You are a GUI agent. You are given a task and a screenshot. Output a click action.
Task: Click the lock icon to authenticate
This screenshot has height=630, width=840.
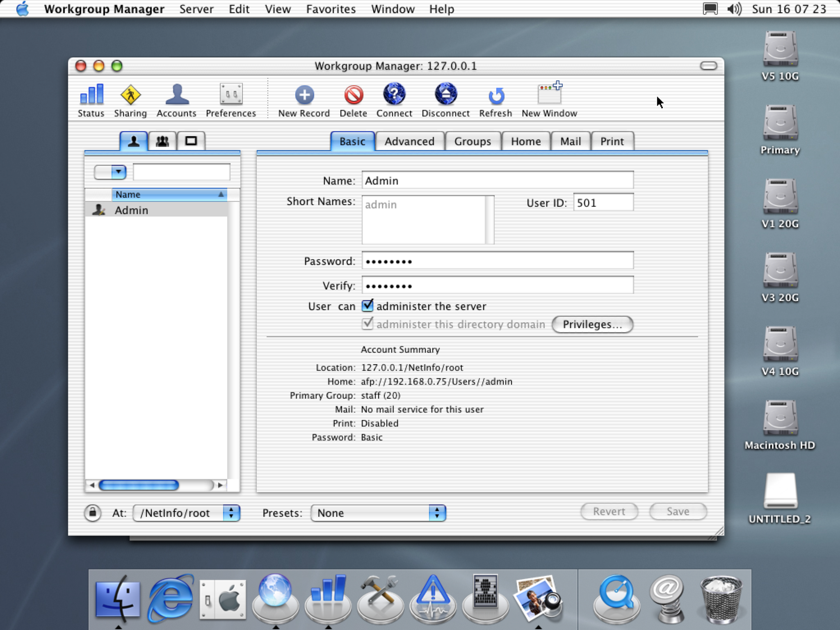(x=93, y=513)
